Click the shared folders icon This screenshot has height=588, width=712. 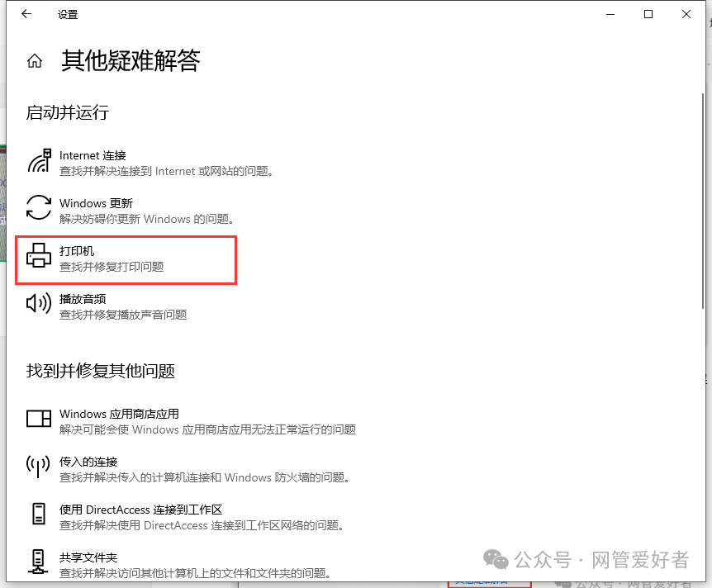[38, 562]
